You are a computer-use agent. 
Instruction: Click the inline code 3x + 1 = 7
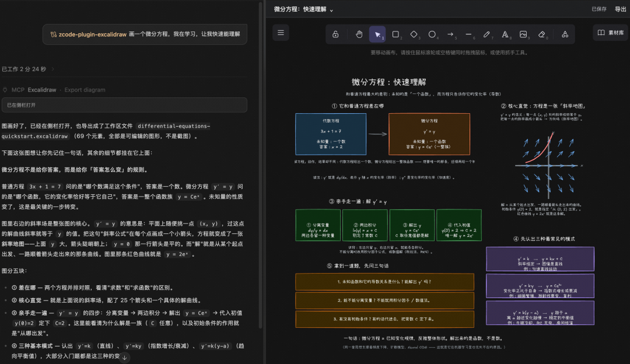point(45,187)
